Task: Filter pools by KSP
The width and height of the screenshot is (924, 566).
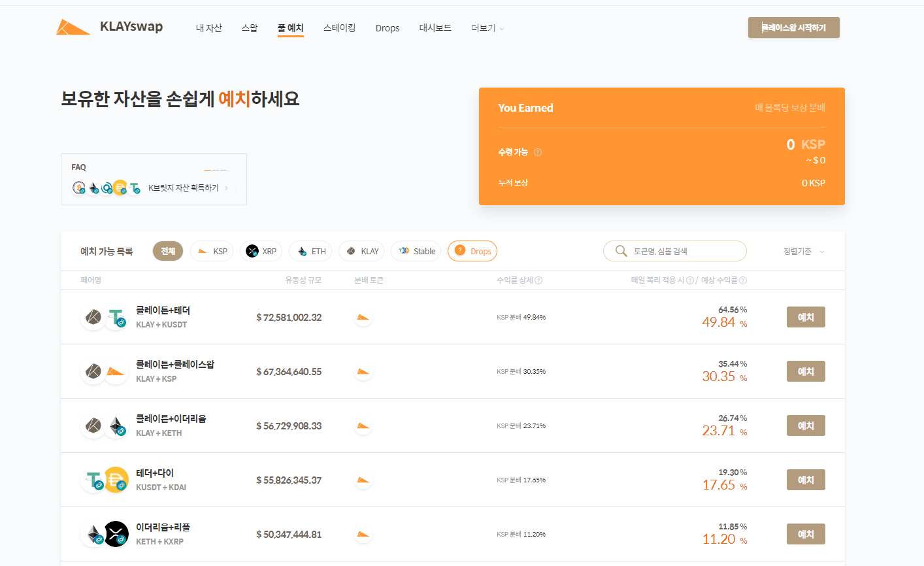Action: tap(212, 251)
